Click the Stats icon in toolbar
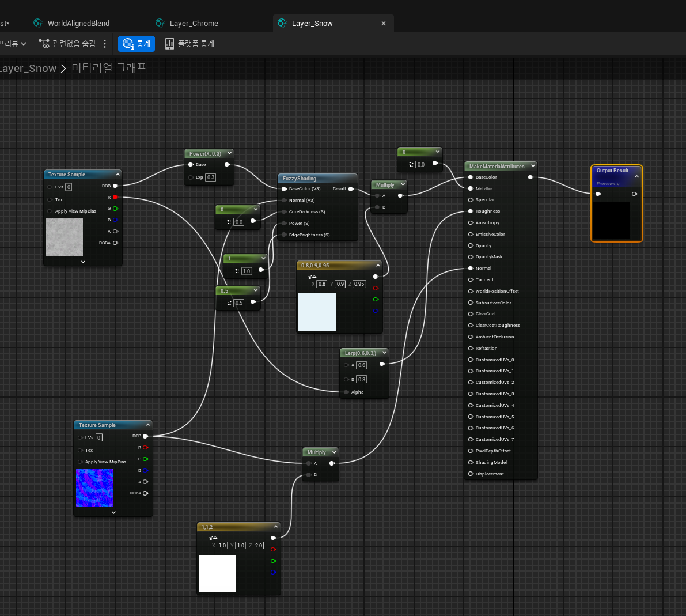 click(128, 44)
